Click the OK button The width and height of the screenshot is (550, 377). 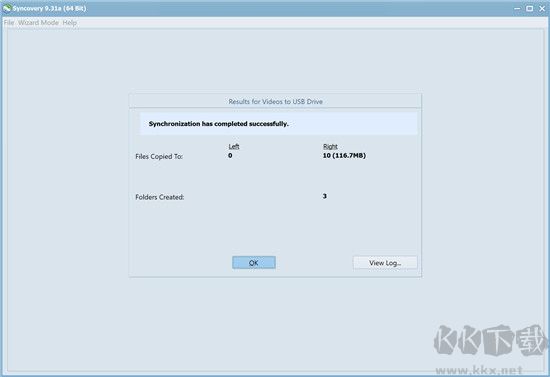(254, 263)
